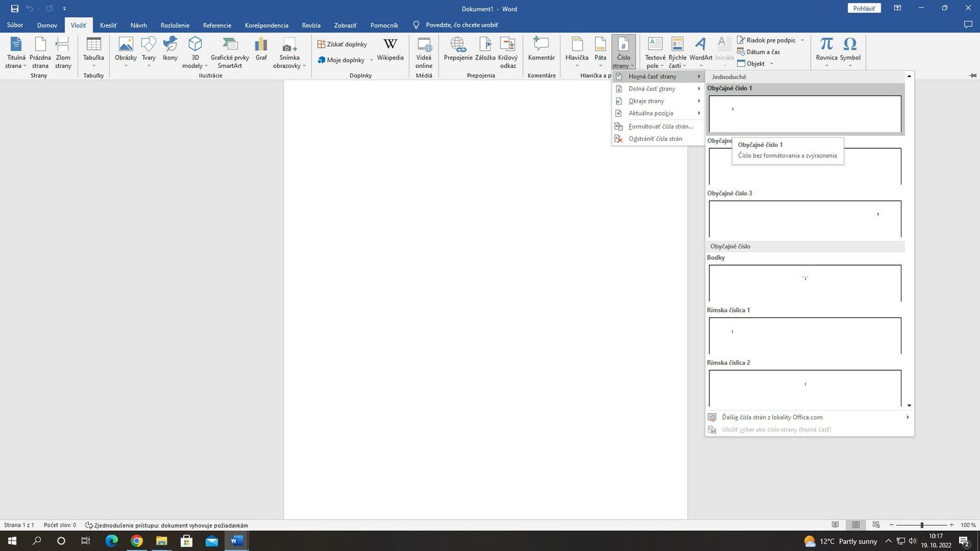The height and width of the screenshot is (551, 980).
Task: Open the WordArt gallery
Action: pos(700,53)
